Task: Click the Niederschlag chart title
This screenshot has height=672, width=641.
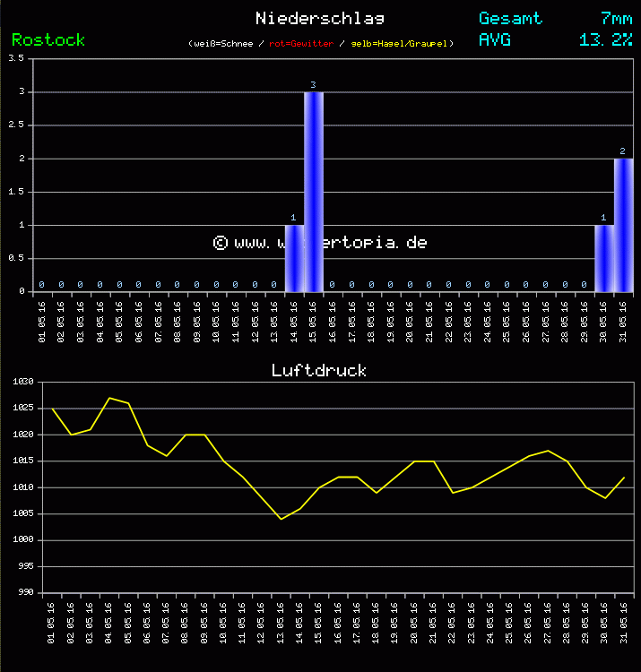Action: pos(320,18)
